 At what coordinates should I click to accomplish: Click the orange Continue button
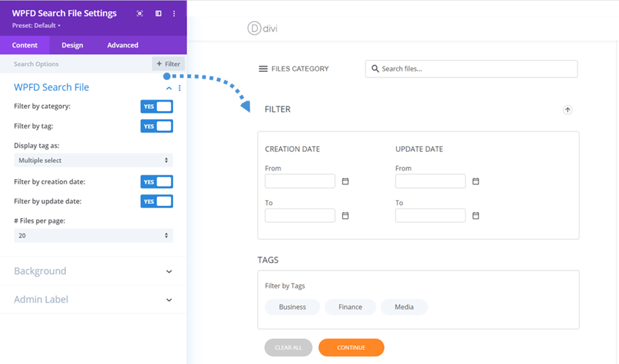click(351, 347)
